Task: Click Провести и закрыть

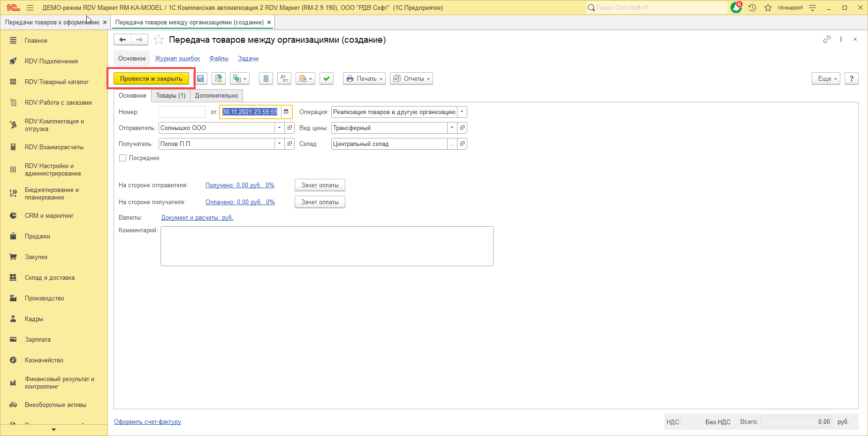Action: [151, 79]
